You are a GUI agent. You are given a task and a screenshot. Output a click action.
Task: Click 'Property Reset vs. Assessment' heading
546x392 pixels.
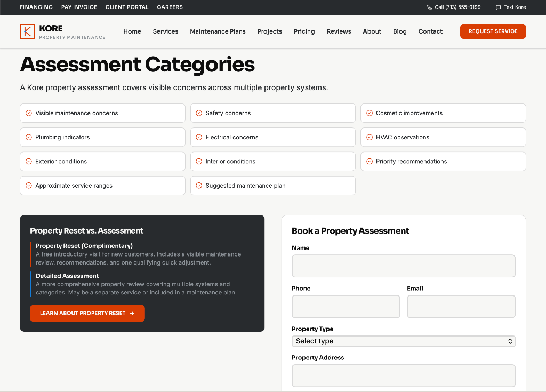[x=86, y=231]
